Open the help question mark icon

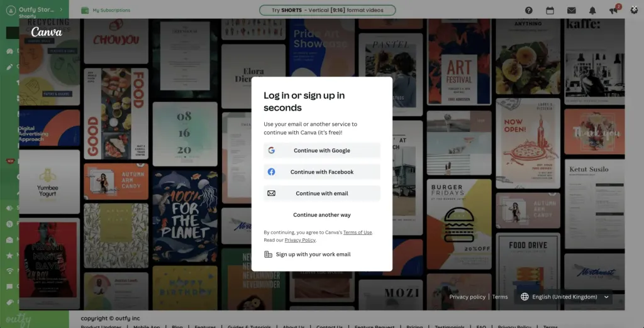pyautogui.click(x=529, y=11)
